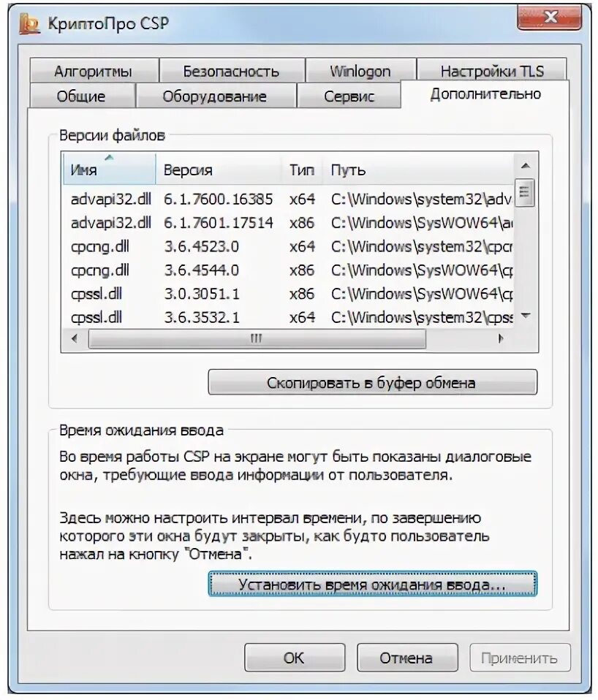Switch to the Алгоритмы tab
The height and width of the screenshot is (700, 598).
point(94,71)
